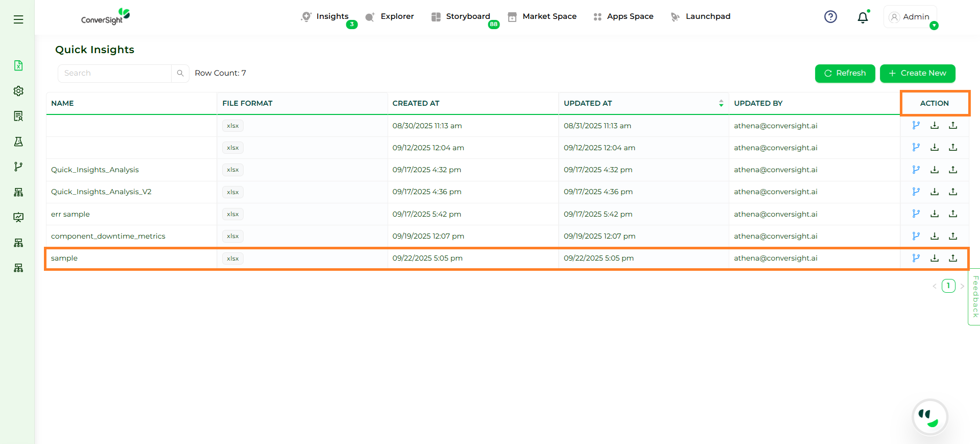Open the notifications bell

tap(863, 17)
